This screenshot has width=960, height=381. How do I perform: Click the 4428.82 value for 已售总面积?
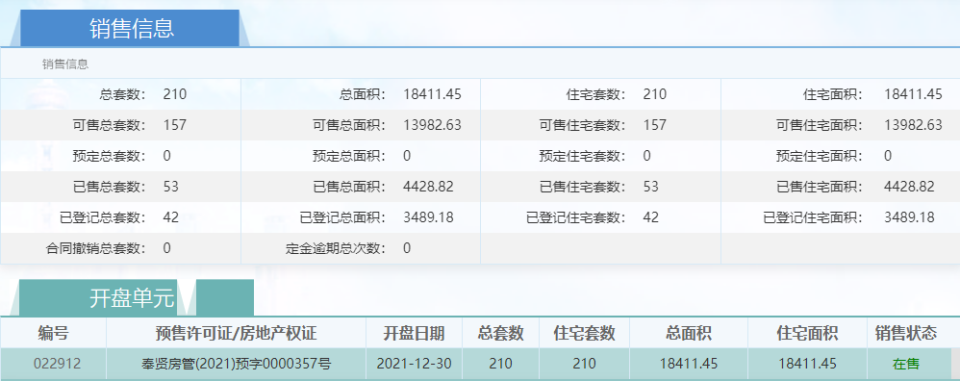click(428, 187)
